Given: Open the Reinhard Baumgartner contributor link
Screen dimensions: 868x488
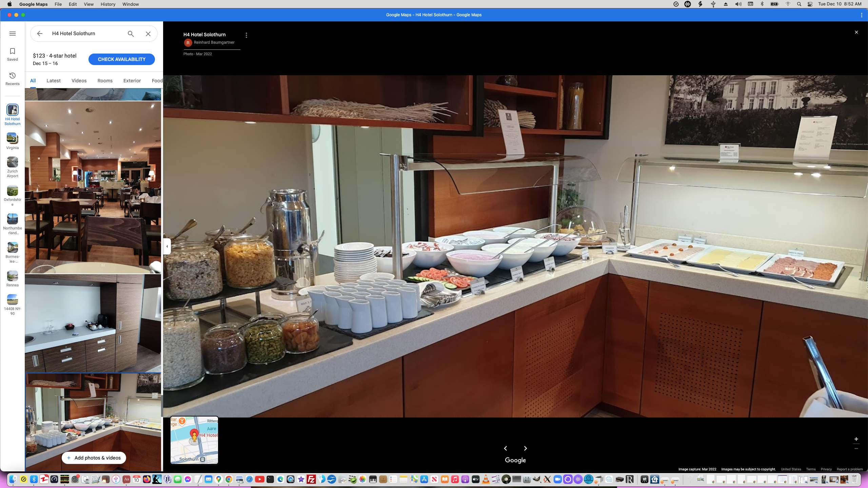Looking at the screenshot, I should click(x=214, y=42).
